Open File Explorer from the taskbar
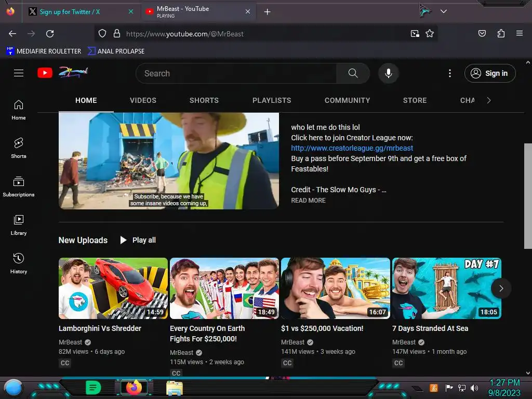 [175, 388]
